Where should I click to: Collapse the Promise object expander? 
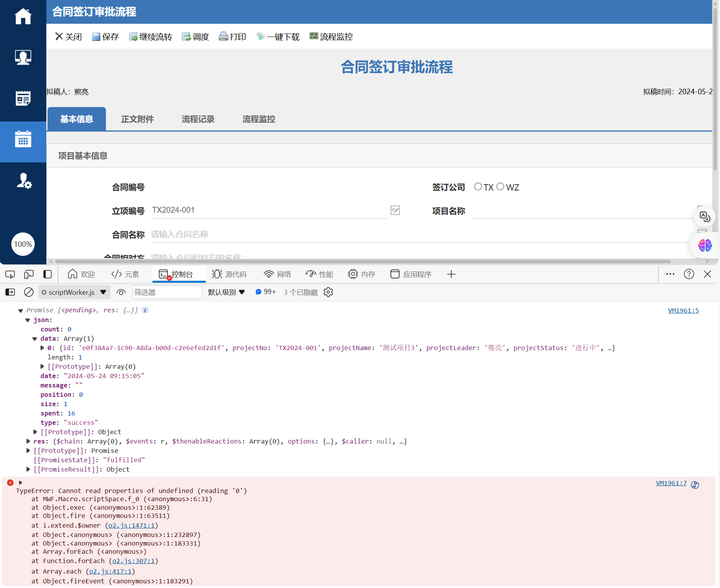(21, 310)
